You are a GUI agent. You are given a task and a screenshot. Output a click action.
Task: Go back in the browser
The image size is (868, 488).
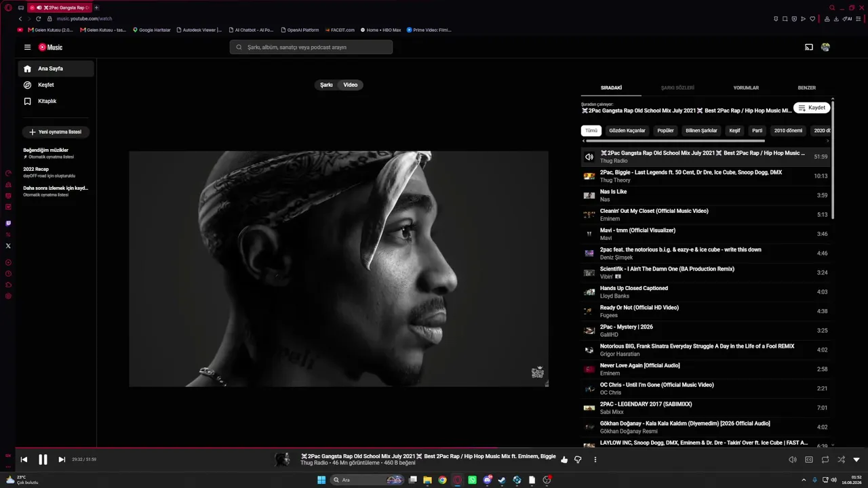20,19
